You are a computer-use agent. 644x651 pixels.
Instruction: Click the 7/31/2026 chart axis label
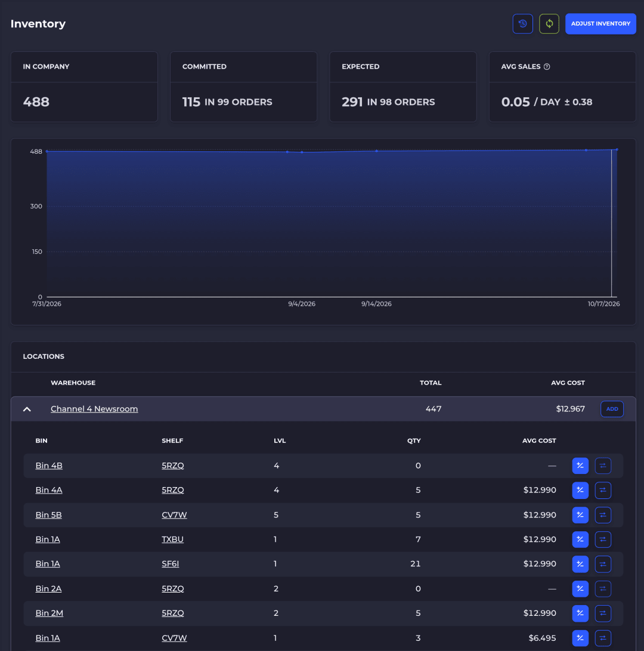click(47, 304)
